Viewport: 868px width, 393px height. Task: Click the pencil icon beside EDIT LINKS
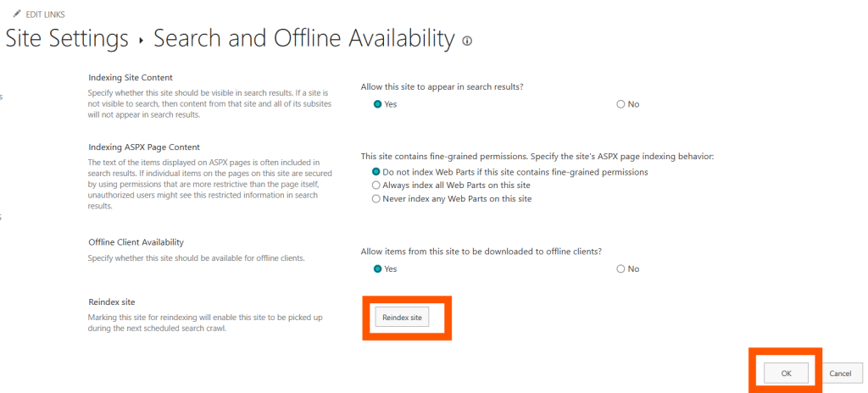point(16,14)
